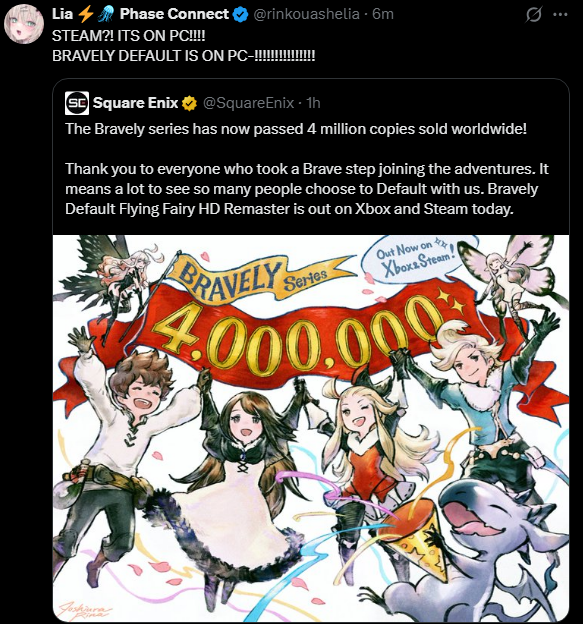
Task: Click the artist signature on the artwork
Action: 83,609
